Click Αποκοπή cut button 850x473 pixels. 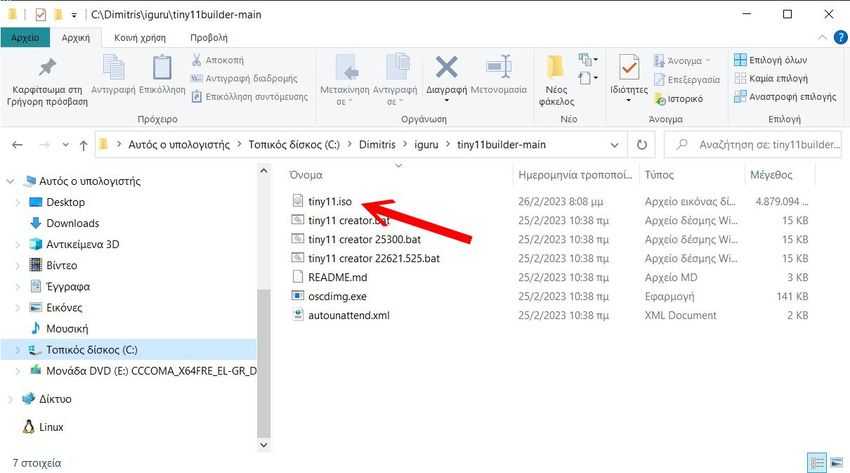pyautogui.click(x=218, y=60)
